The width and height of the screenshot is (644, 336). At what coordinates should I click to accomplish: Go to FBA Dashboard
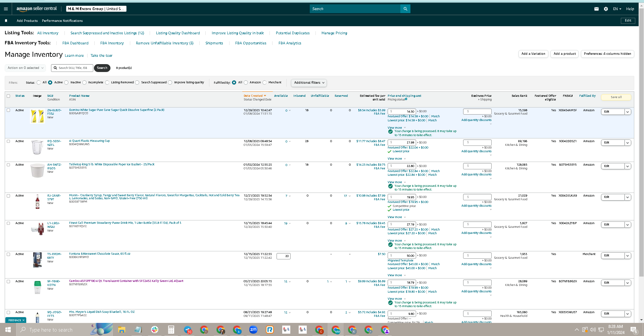point(76,43)
